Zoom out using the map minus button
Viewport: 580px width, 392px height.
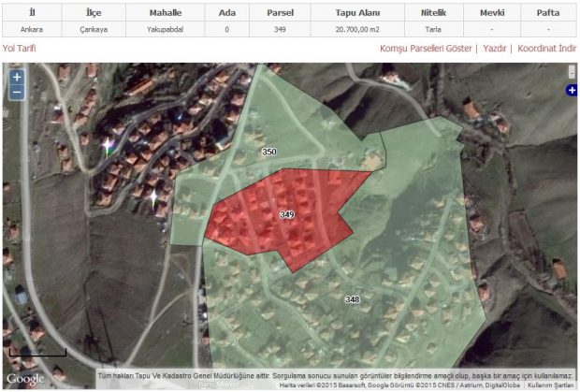point(17,92)
